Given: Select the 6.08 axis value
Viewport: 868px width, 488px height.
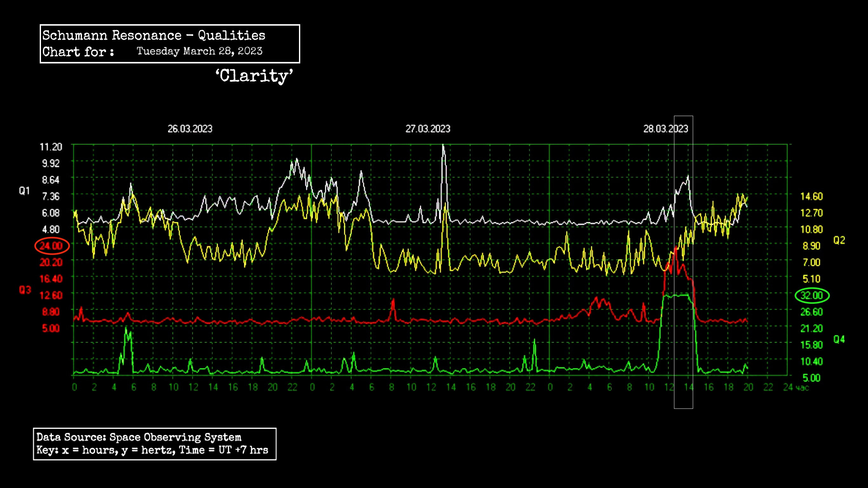Looking at the screenshot, I should [51, 213].
